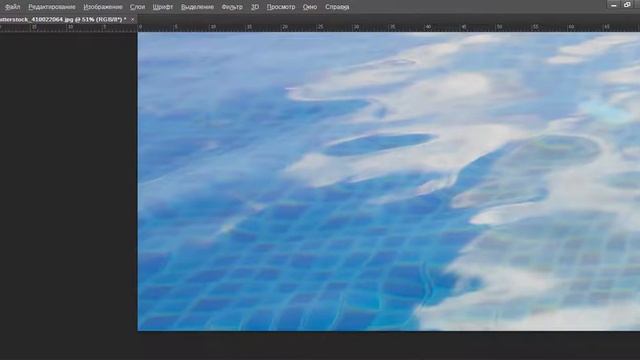Click the pool water image canvas
Viewport: 640px width, 360px height.
[389, 182]
